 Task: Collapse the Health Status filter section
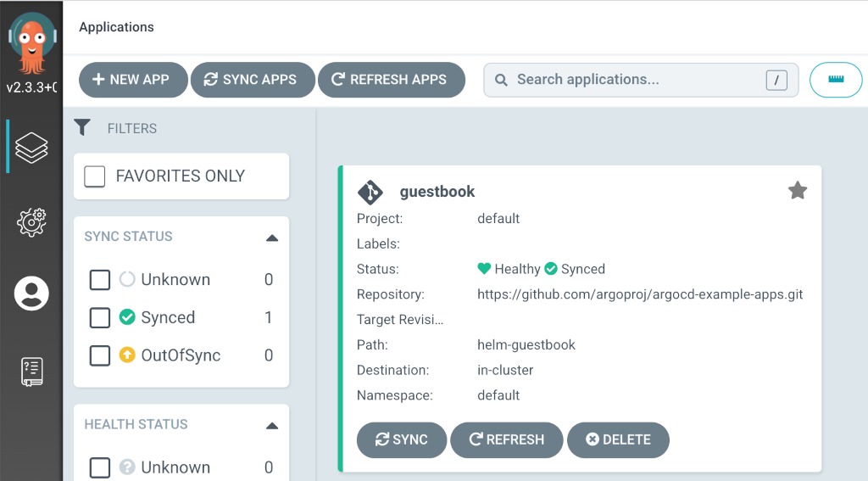272,426
